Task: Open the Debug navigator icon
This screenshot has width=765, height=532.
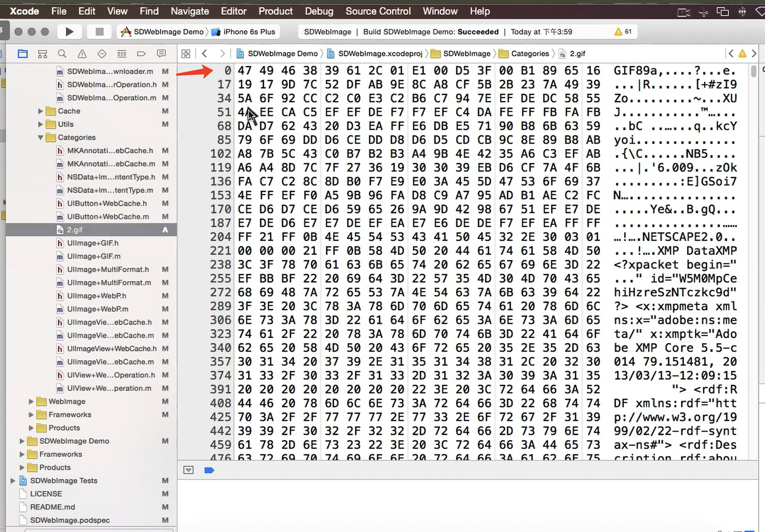Action: (x=122, y=54)
